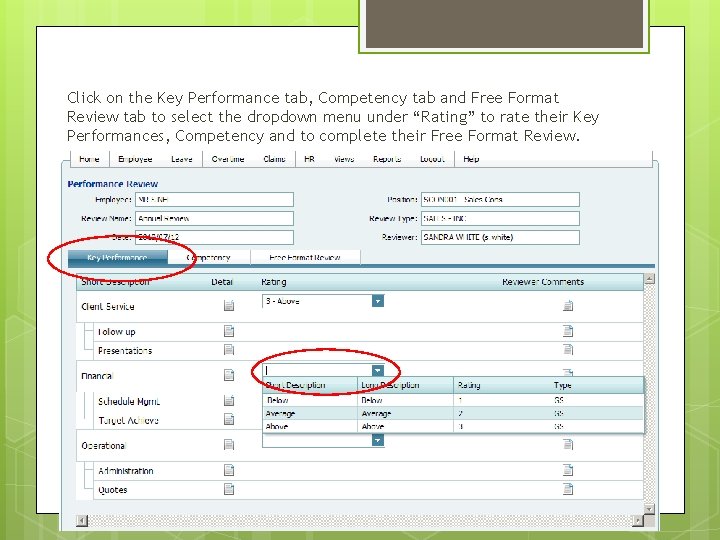Open the Administration detail icon
The height and width of the screenshot is (540, 720).
(229, 470)
